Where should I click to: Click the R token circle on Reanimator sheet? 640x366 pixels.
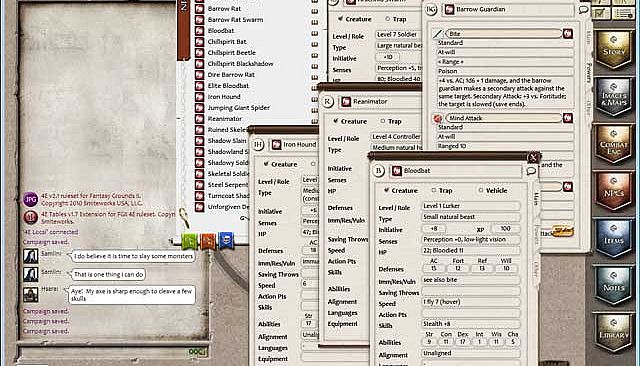point(327,102)
